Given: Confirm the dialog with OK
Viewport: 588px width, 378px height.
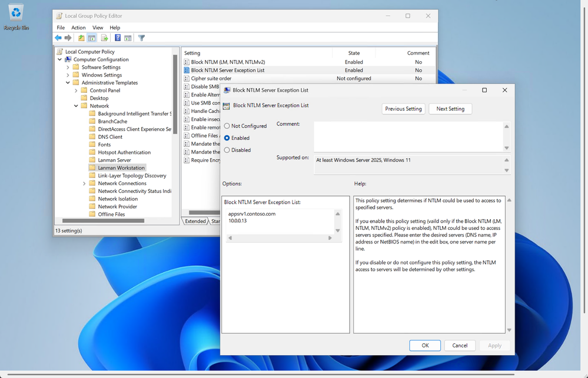Looking at the screenshot, I should tap(425, 346).
